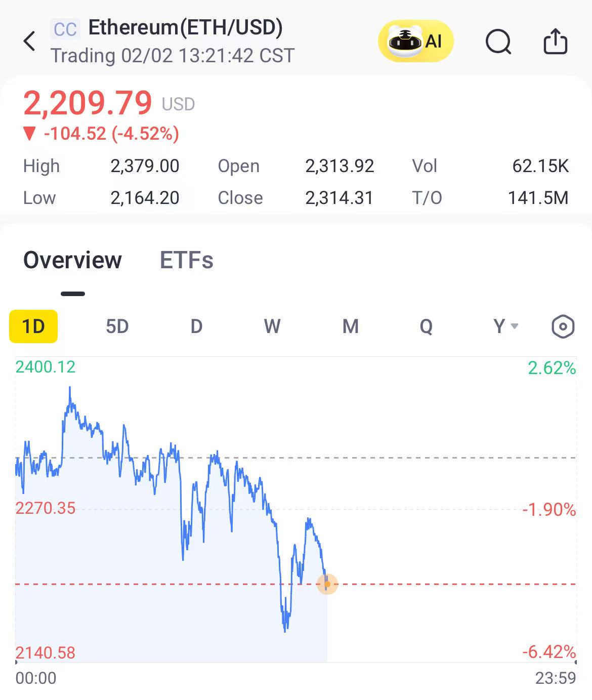Select the Overview tab
The height and width of the screenshot is (700, 592).
72,260
